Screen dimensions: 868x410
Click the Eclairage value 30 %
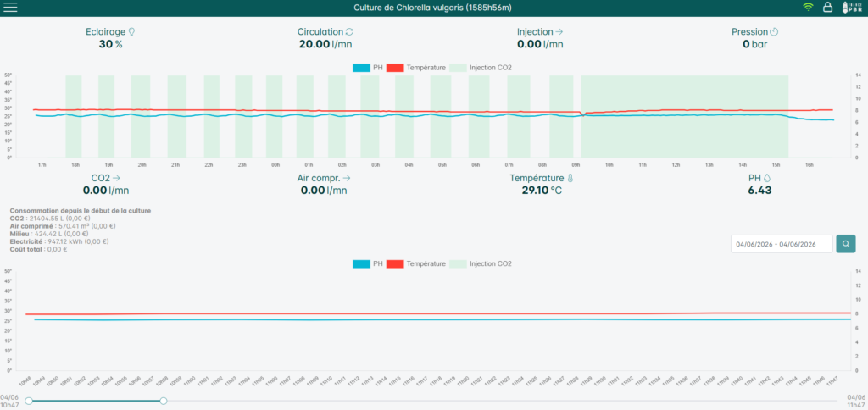111,45
